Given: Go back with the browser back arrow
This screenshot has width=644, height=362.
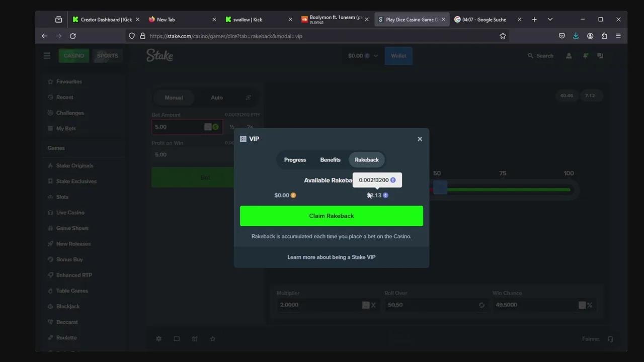Looking at the screenshot, I should coord(44,36).
